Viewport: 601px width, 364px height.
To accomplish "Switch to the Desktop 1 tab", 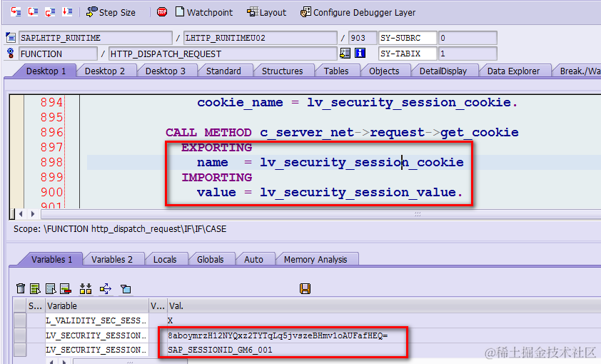I will click(x=46, y=71).
